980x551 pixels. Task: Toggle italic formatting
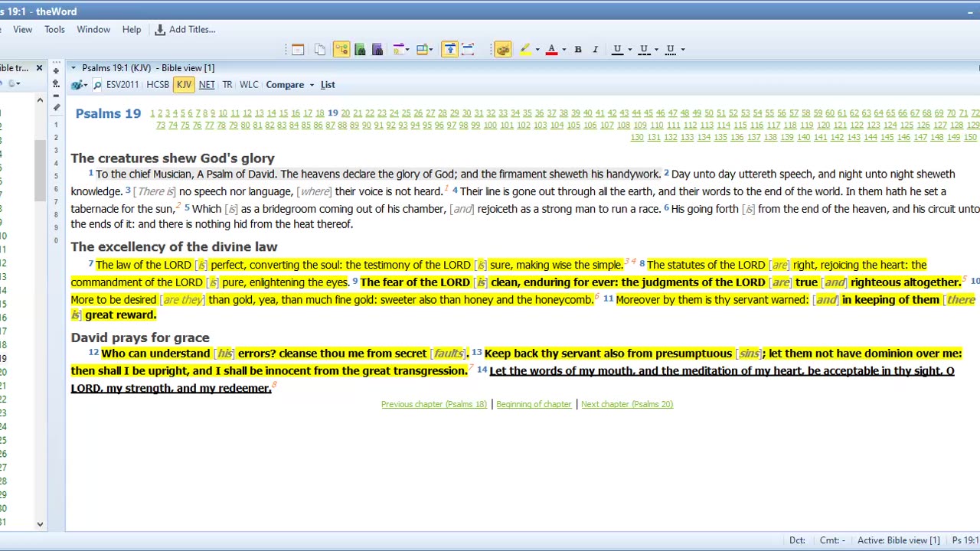click(596, 49)
